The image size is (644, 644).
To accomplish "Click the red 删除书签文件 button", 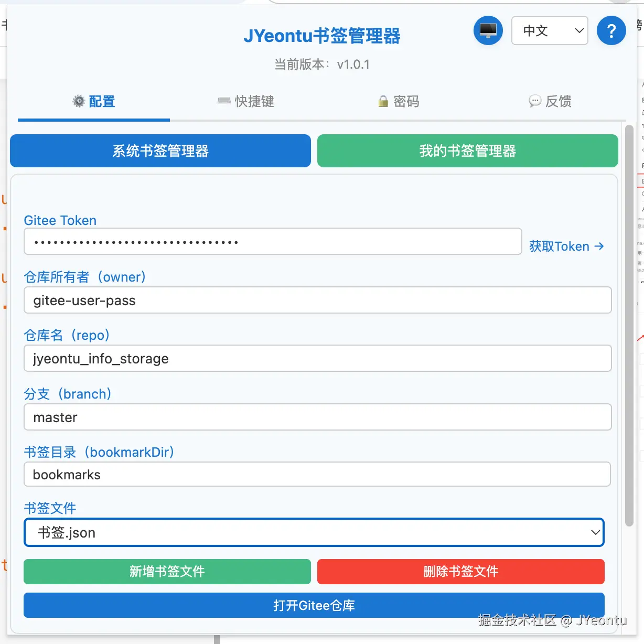I will point(461,572).
